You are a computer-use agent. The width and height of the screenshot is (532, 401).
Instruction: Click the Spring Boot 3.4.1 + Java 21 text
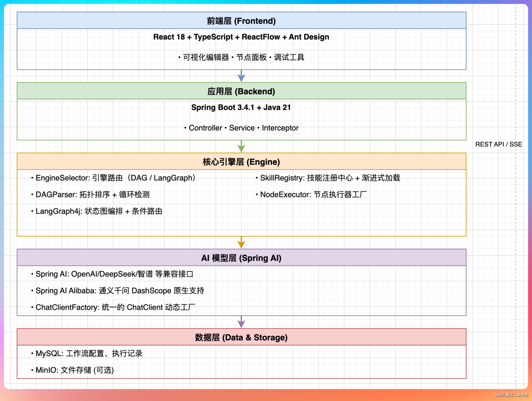coord(241,107)
